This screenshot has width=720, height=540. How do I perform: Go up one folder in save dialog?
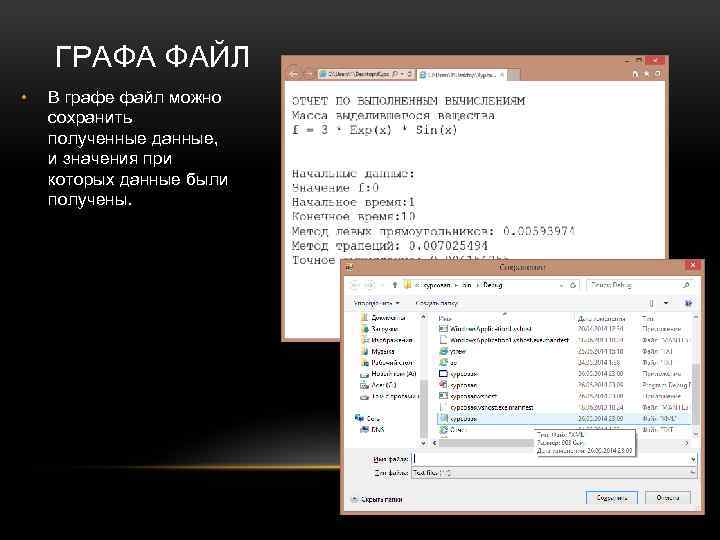394,285
